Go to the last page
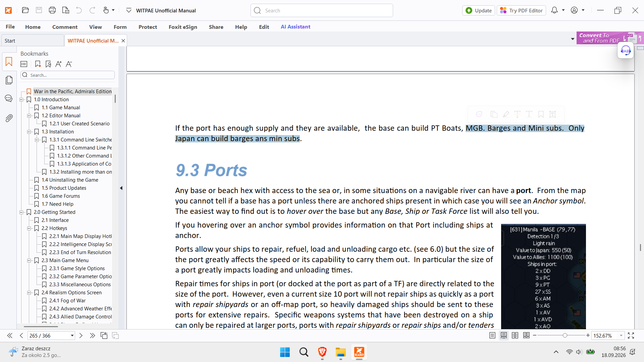644x362 pixels. click(x=92, y=336)
